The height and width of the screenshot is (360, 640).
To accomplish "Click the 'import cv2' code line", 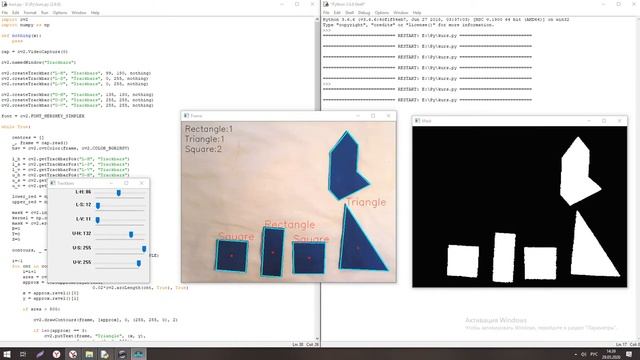I will 14,20.
